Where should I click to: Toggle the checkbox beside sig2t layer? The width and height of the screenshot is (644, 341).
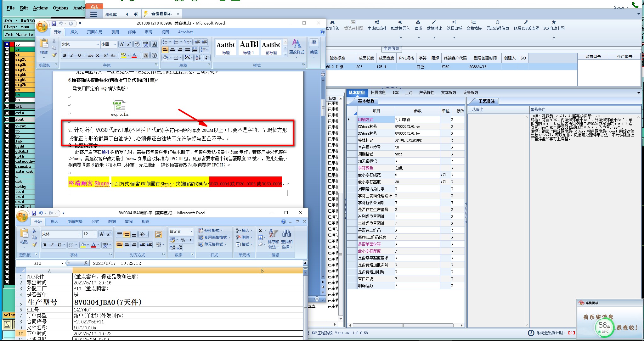pyautogui.click(x=7, y=59)
